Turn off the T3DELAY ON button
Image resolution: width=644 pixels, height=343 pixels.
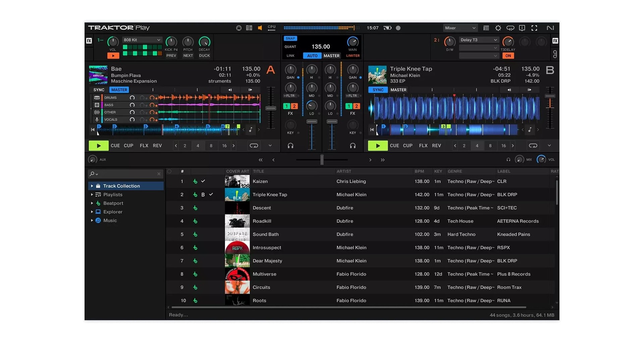pyautogui.click(x=508, y=56)
